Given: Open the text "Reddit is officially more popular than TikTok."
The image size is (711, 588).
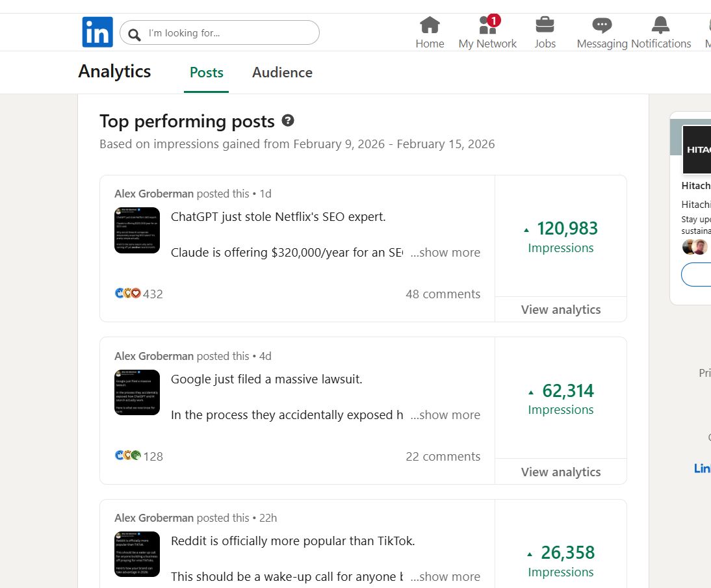Looking at the screenshot, I should (x=293, y=541).
